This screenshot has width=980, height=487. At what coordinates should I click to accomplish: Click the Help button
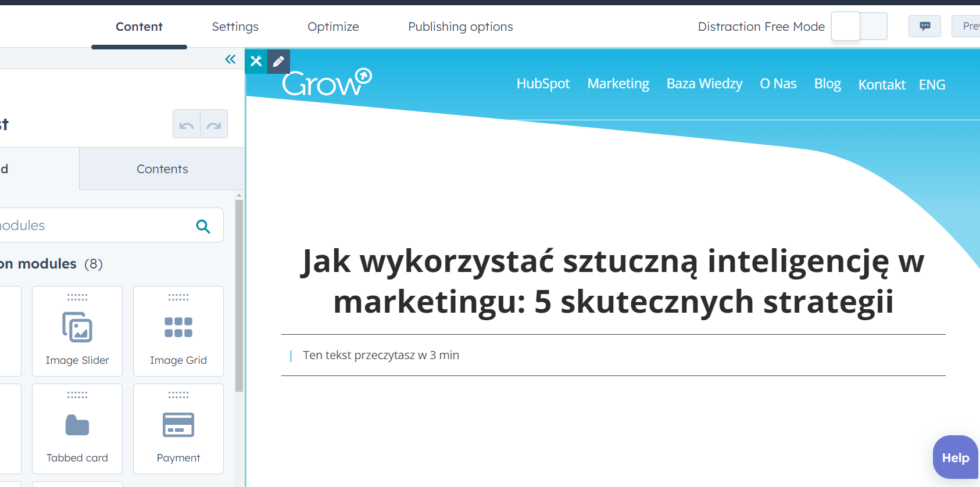[x=956, y=457]
